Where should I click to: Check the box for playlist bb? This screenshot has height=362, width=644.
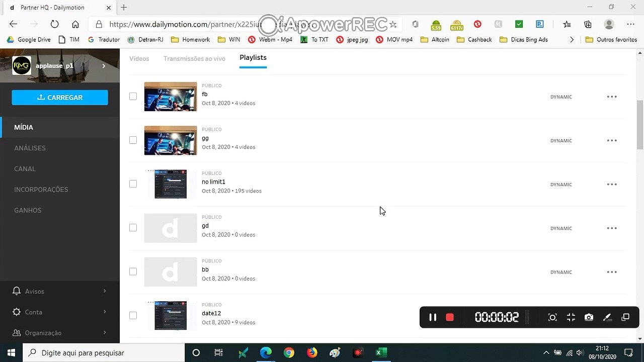(133, 271)
